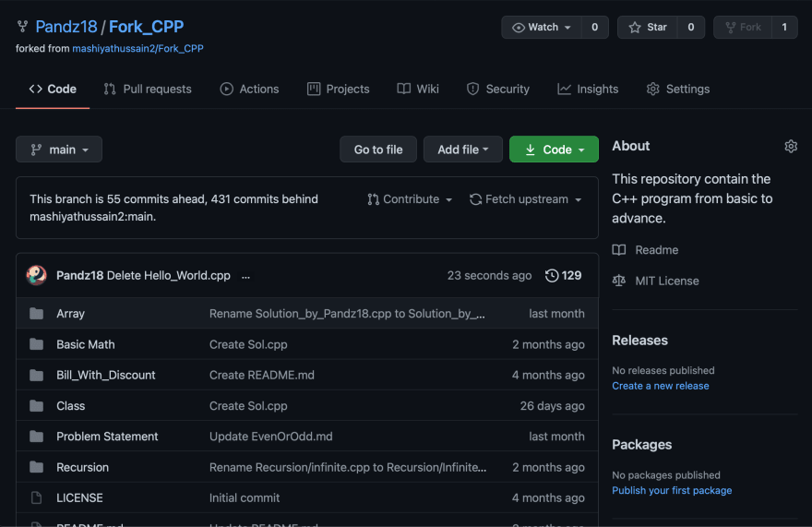Open the Pull requests tab
Image resolution: width=812 pixels, height=527 pixels.
coord(148,90)
